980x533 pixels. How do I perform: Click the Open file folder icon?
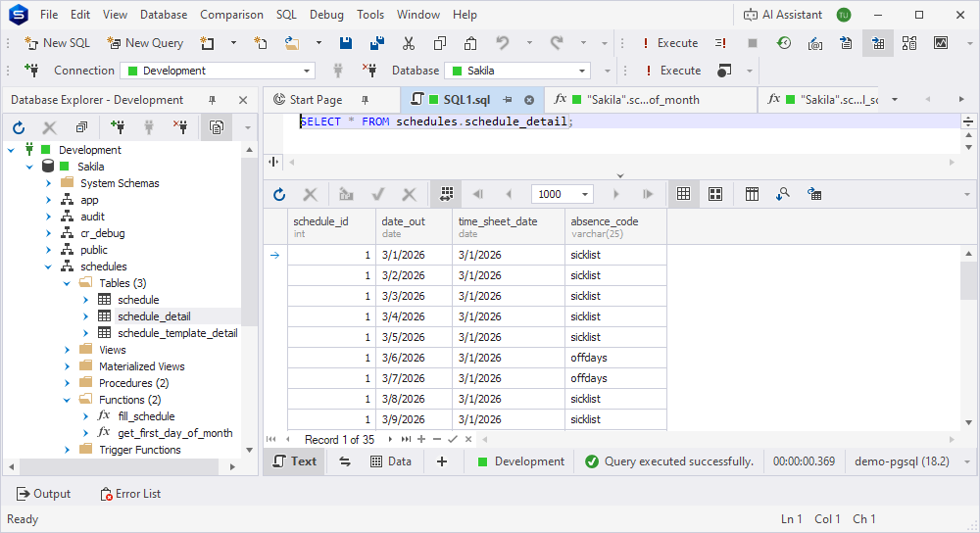(x=292, y=43)
